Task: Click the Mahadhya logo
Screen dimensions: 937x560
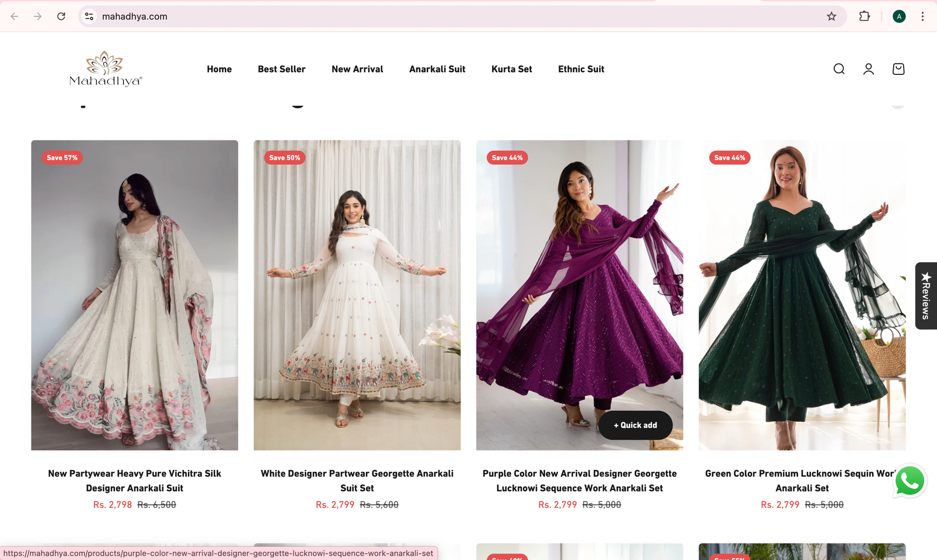Action: click(105, 69)
